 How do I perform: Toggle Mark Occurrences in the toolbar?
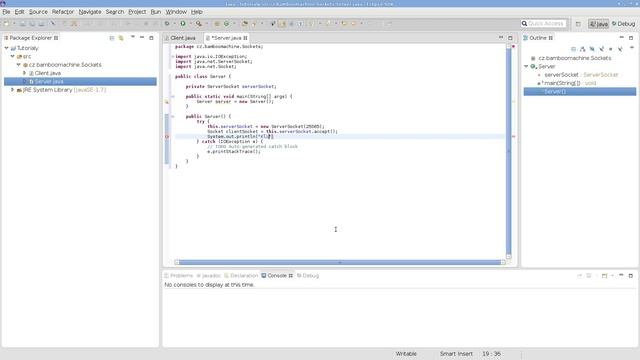(282, 24)
